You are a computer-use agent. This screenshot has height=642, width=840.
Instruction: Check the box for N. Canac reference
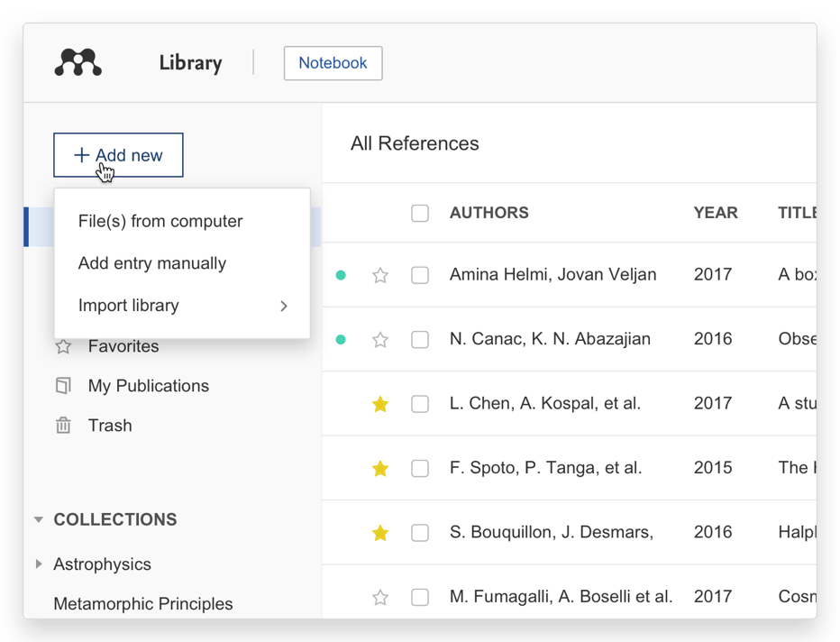420,340
